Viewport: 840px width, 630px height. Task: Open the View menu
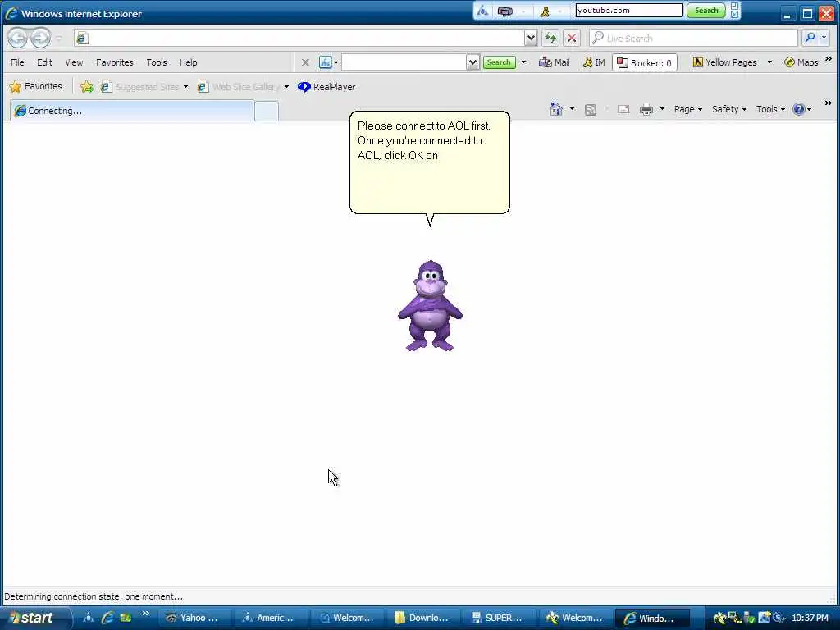click(x=74, y=62)
